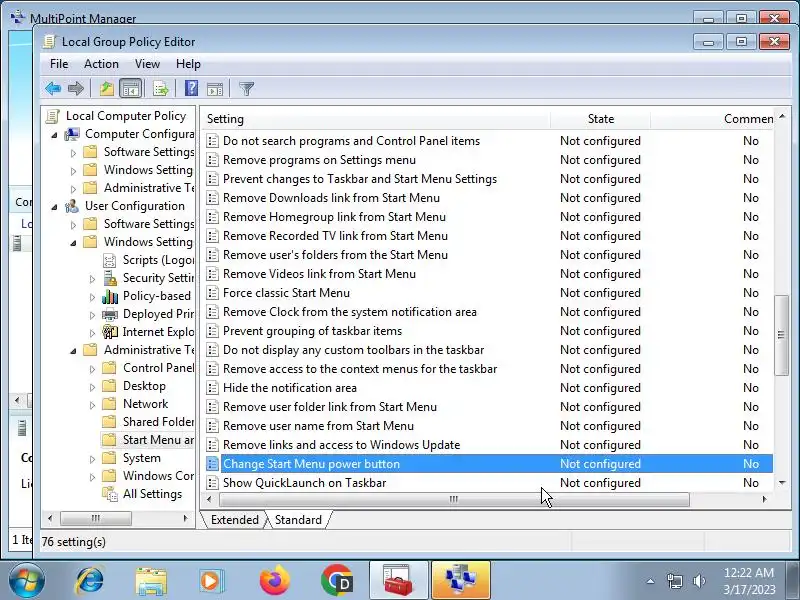Toggle the Show/Hide Console Tree icon
The width and height of the screenshot is (800, 600).
click(x=130, y=89)
